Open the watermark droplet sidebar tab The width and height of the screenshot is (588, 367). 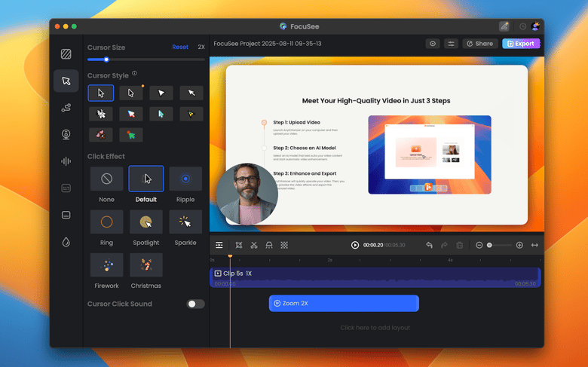coord(66,242)
